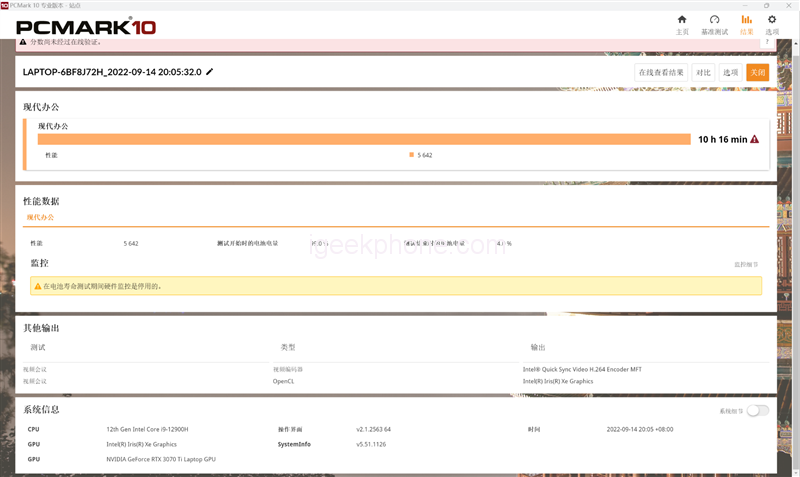The height and width of the screenshot is (477, 800).
Task: Expand monitoring details (监控细节)
Action: [x=746, y=264]
